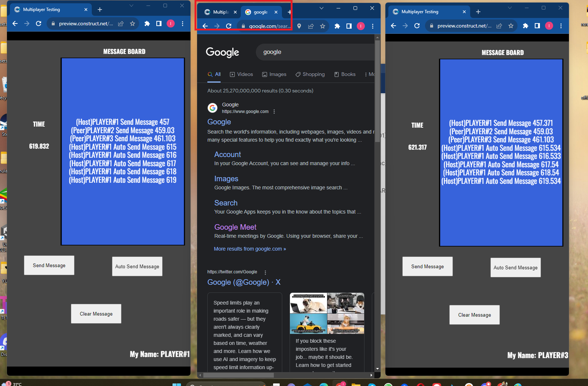This screenshot has width=588, height=386.
Task: Open Videos search filter
Action: click(242, 74)
